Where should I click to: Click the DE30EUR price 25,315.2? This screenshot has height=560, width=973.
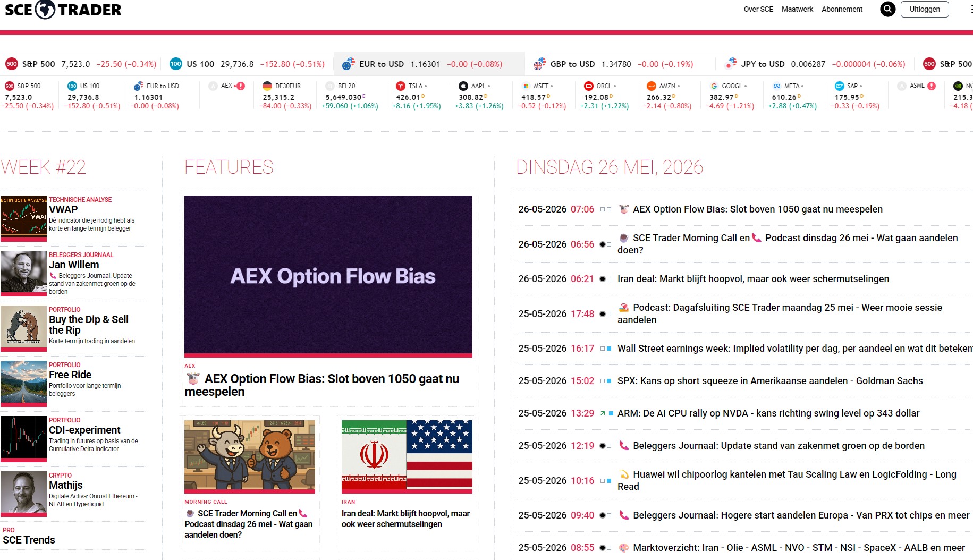278,97
